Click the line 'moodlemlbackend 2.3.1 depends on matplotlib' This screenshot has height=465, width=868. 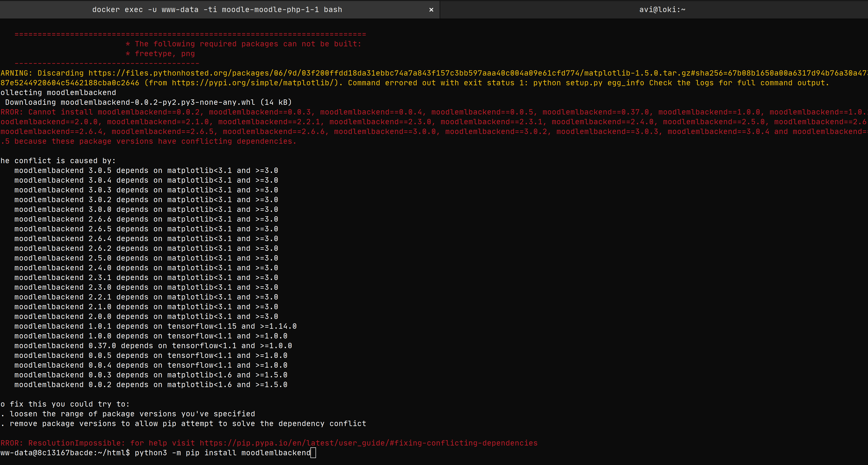[146, 278]
